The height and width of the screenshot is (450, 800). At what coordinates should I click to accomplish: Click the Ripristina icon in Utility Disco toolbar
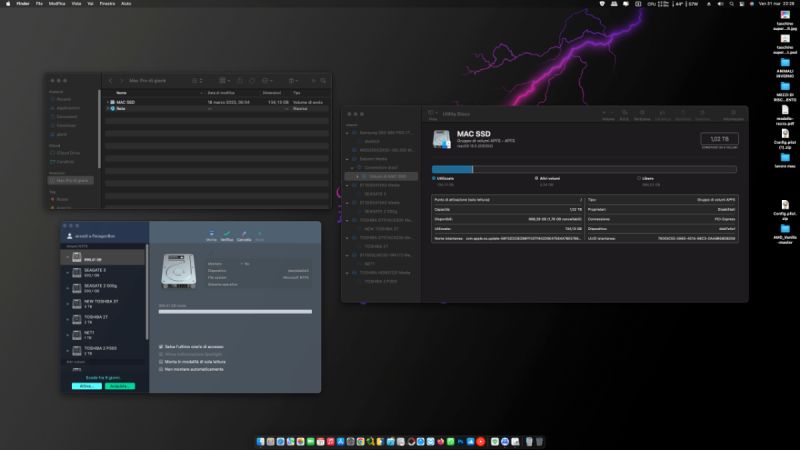pyautogui.click(x=683, y=113)
